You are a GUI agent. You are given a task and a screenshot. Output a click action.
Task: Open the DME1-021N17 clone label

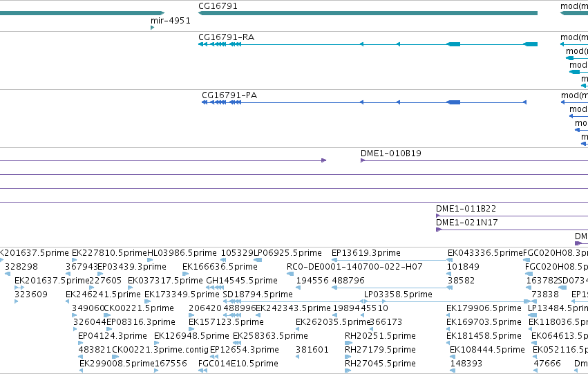pos(466,223)
